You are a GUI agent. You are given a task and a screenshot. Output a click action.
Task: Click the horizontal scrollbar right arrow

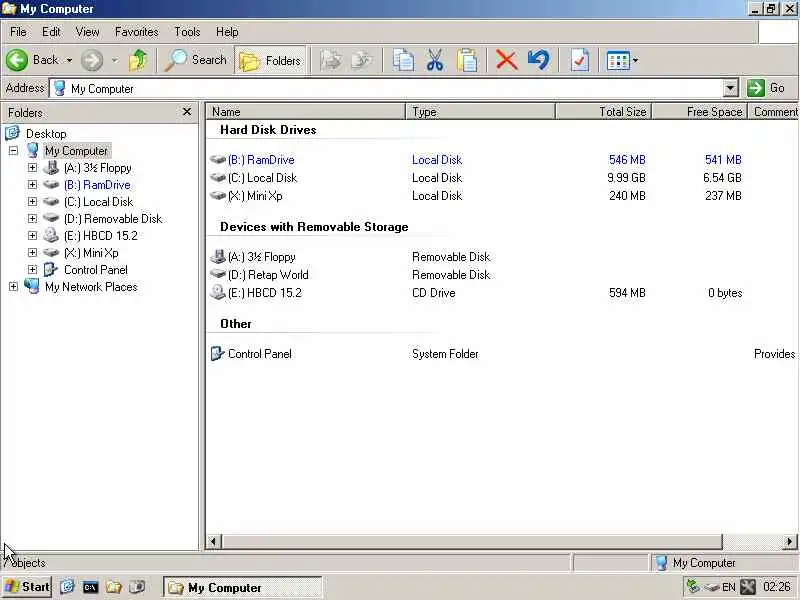coord(790,541)
